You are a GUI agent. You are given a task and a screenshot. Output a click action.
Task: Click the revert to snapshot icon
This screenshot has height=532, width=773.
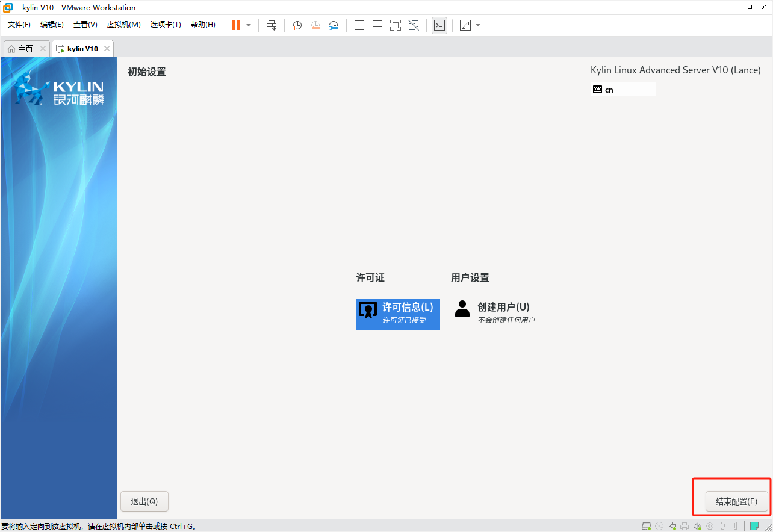[x=315, y=25]
